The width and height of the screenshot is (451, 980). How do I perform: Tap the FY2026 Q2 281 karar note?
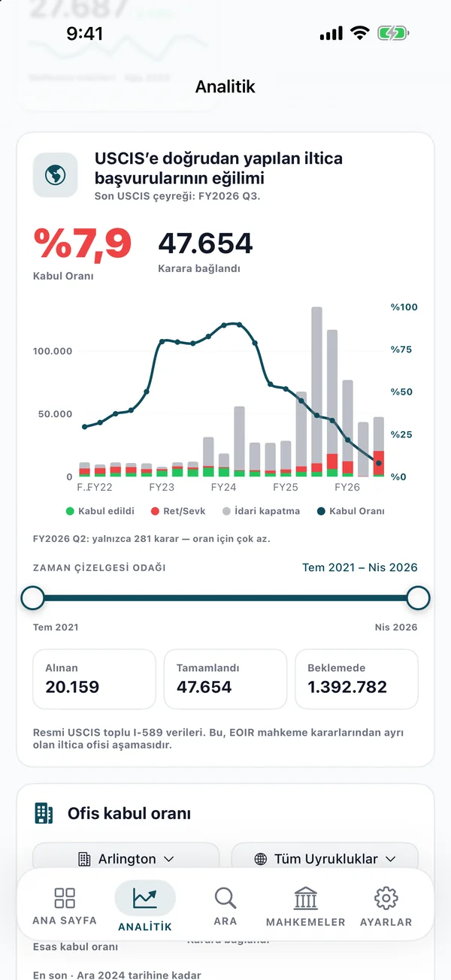coord(151,539)
